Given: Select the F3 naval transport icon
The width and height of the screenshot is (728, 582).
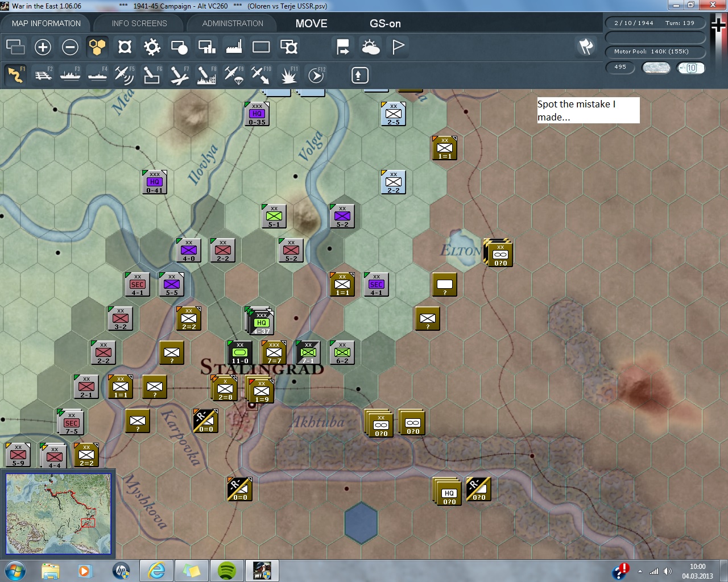Looking at the screenshot, I should [x=70, y=75].
